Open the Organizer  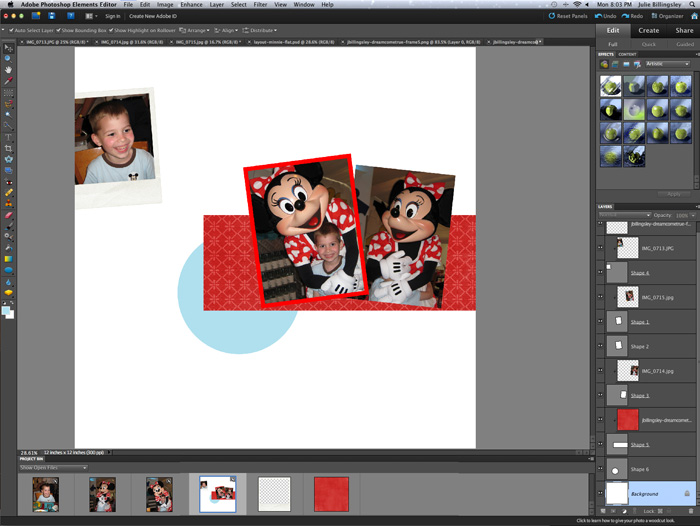click(x=667, y=16)
